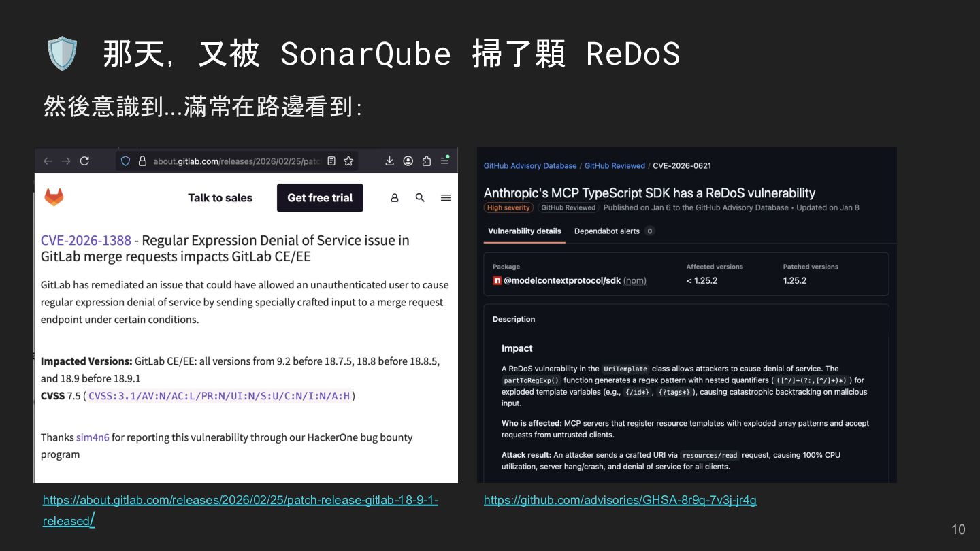Click the 'Package' column label
Image resolution: width=980 pixels, height=551 pixels.
pos(506,267)
